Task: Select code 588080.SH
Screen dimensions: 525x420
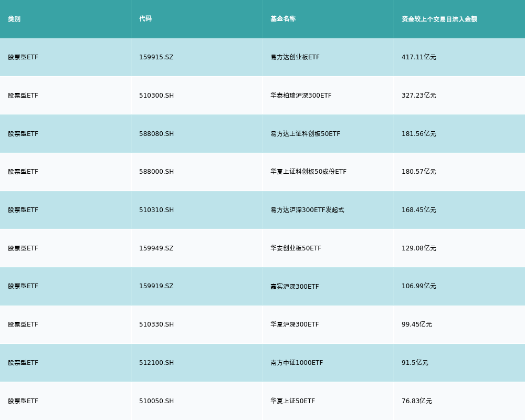Action: coord(156,134)
